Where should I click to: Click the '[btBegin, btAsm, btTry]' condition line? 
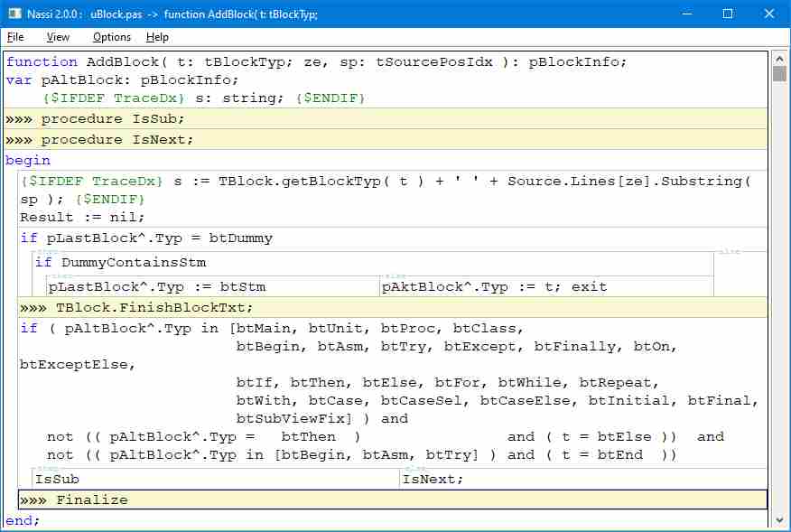(x=362, y=455)
